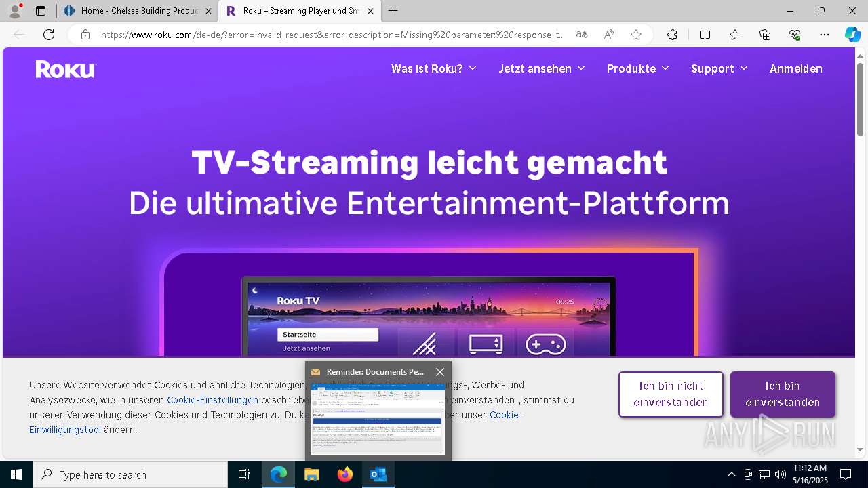
Task: Launch Firefox from the taskbar
Action: (x=344, y=474)
